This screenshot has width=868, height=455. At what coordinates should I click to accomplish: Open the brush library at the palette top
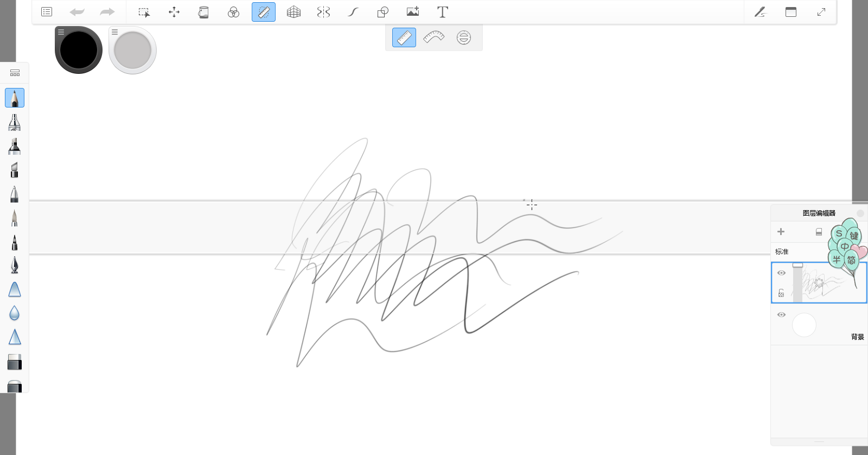click(x=15, y=73)
